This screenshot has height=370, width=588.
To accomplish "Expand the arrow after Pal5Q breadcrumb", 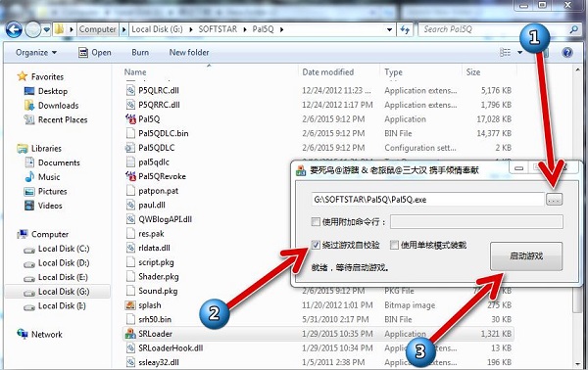I will pyautogui.click(x=281, y=29).
